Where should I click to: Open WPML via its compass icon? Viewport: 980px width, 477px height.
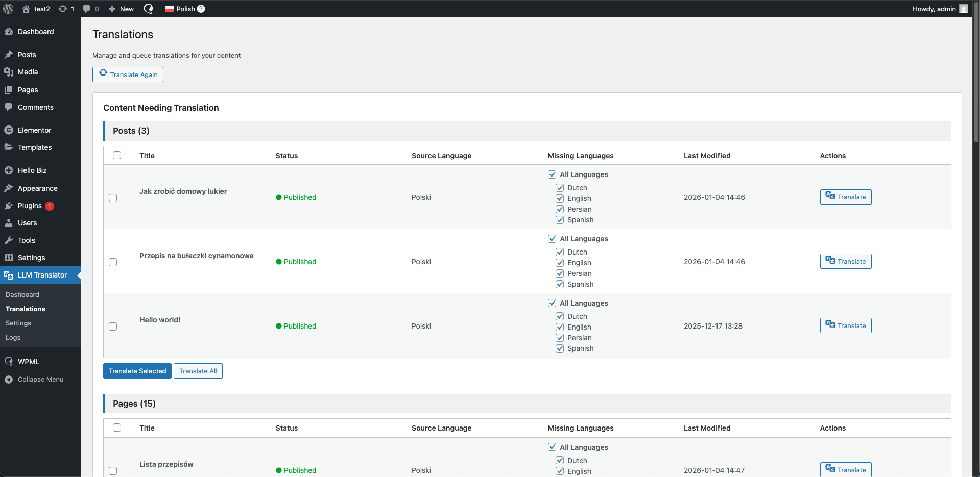9,362
